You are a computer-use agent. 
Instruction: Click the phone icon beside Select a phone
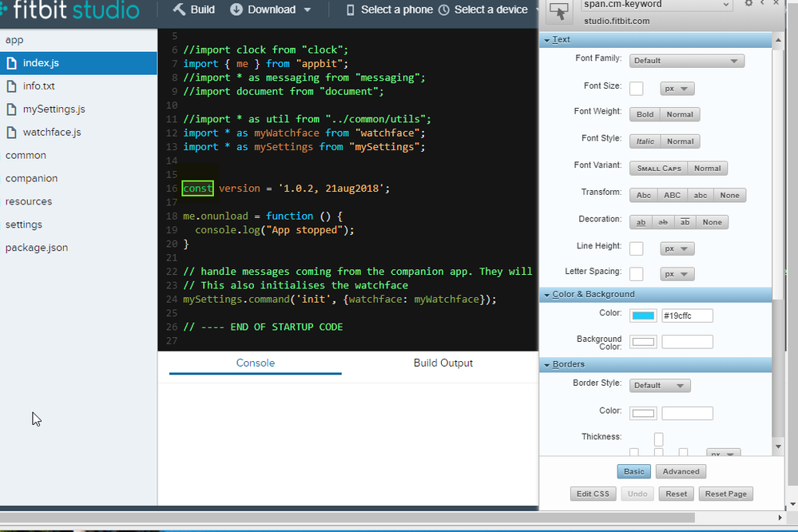click(350, 10)
